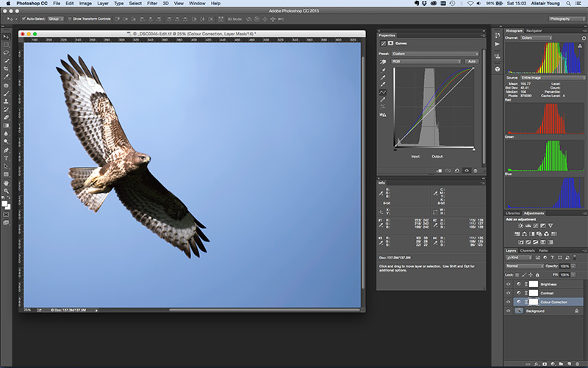Click the on-image adjustment hand tool in Curves
The image size is (588, 368).
pos(383,62)
